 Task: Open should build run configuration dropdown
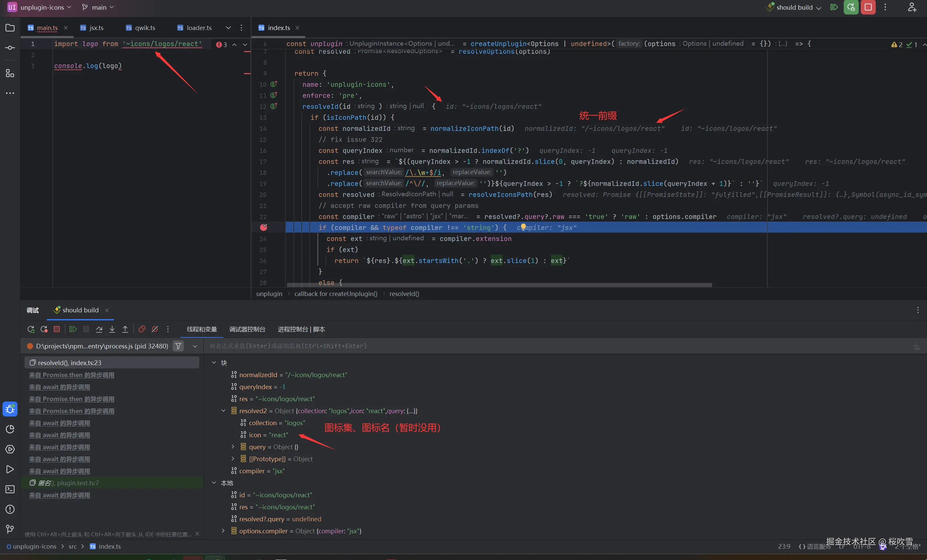coord(794,7)
